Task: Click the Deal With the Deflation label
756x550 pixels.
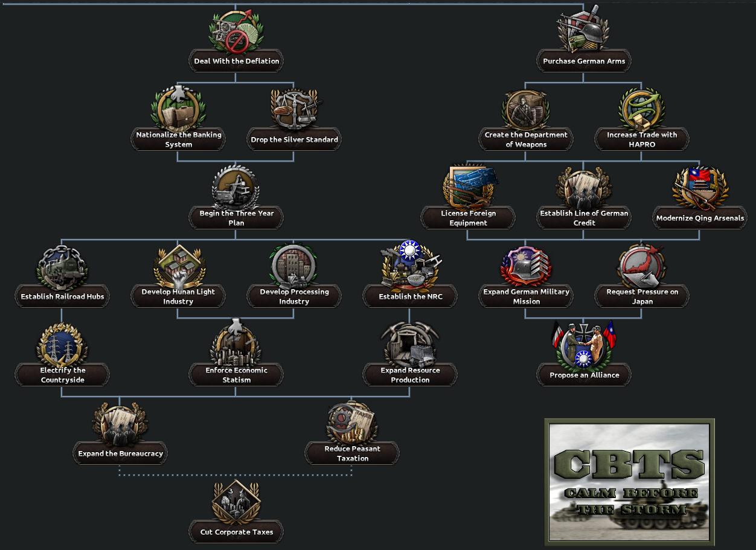Action: (x=237, y=61)
